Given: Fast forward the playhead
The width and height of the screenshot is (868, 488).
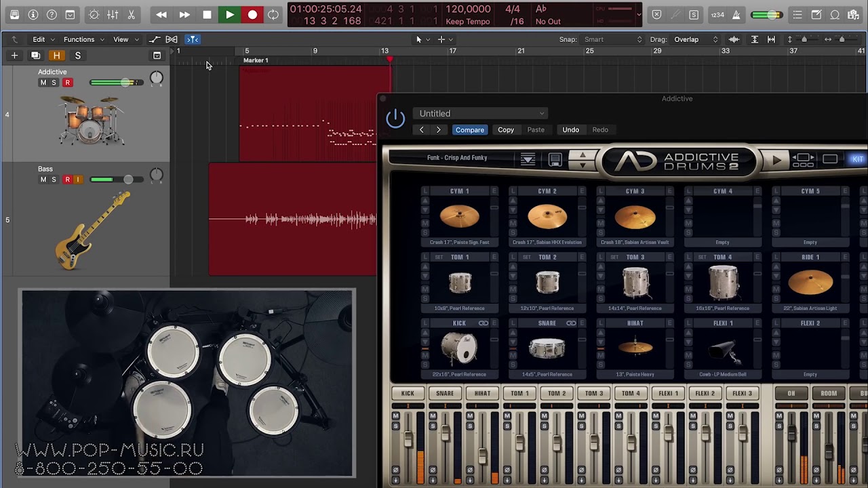Looking at the screenshot, I should [184, 14].
